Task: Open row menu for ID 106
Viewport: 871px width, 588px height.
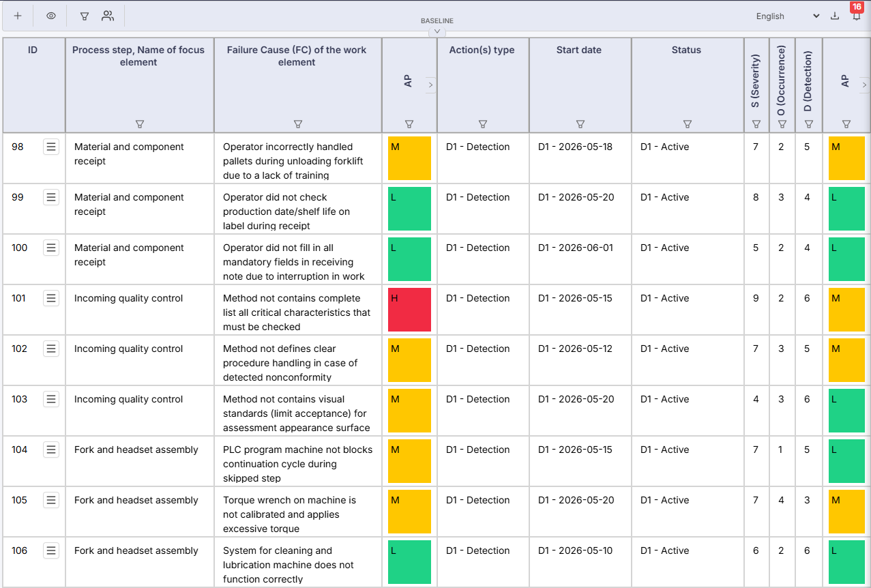Action: coord(51,550)
